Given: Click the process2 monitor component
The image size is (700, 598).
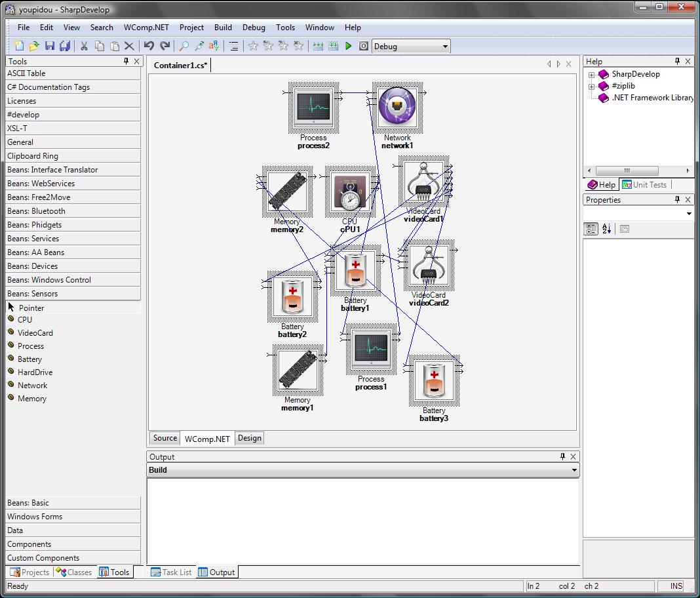Looking at the screenshot, I should coord(313,108).
